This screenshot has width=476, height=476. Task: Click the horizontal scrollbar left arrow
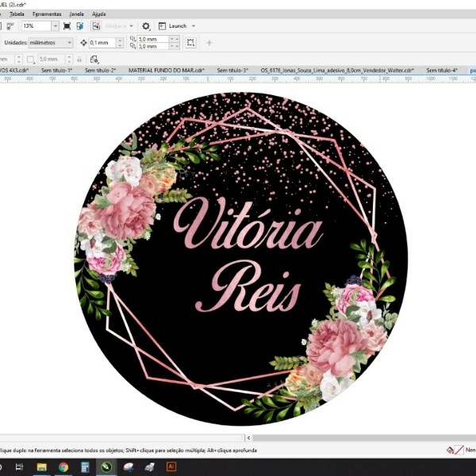coord(248,437)
